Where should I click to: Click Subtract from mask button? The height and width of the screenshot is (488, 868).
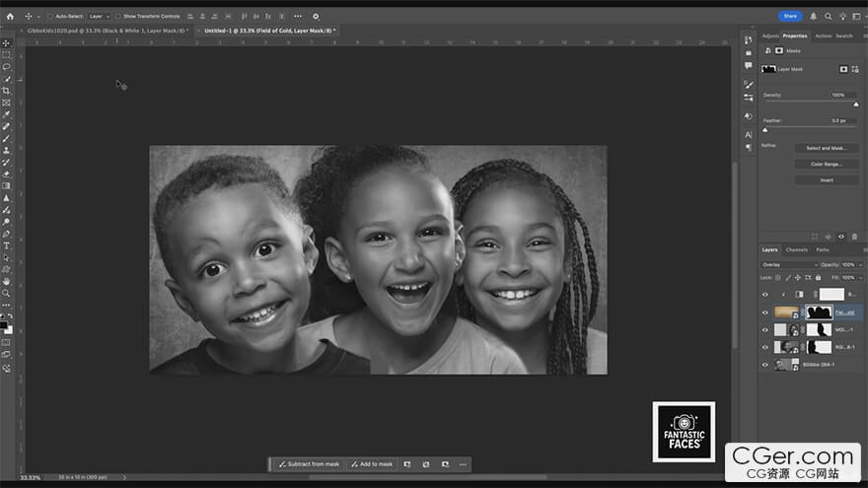point(309,464)
